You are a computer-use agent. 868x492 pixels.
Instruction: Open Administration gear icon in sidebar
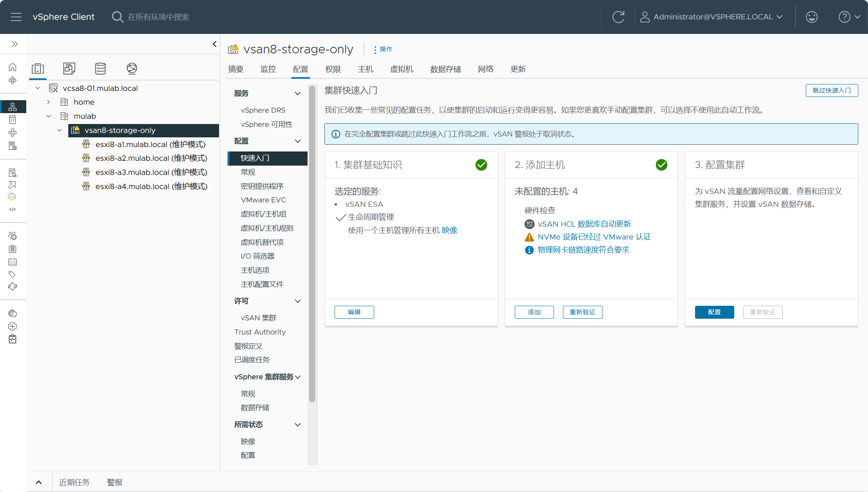point(13,236)
